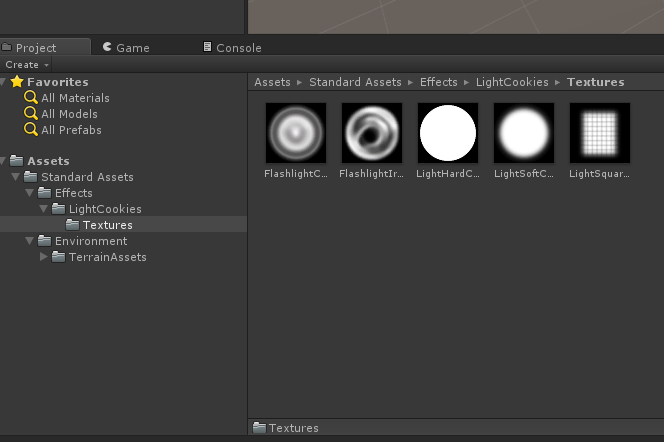The height and width of the screenshot is (442, 664).
Task: Select LightCookies label in folder tree
Action: (x=105, y=209)
